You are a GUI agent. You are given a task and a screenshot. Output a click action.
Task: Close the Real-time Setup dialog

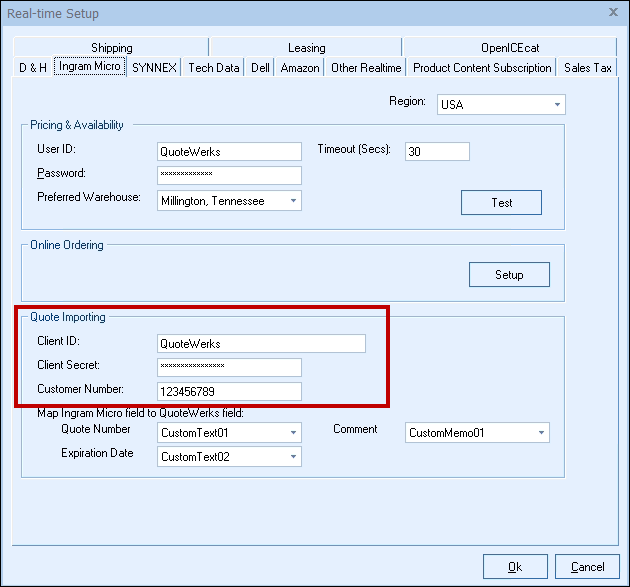[613, 12]
